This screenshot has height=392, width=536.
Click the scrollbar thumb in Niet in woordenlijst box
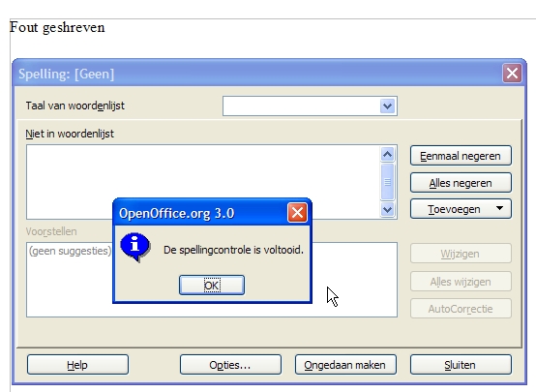click(x=387, y=182)
